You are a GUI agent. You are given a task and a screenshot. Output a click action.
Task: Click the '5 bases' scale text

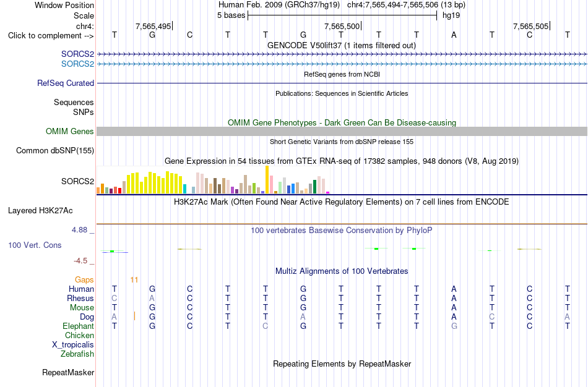(x=231, y=15)
